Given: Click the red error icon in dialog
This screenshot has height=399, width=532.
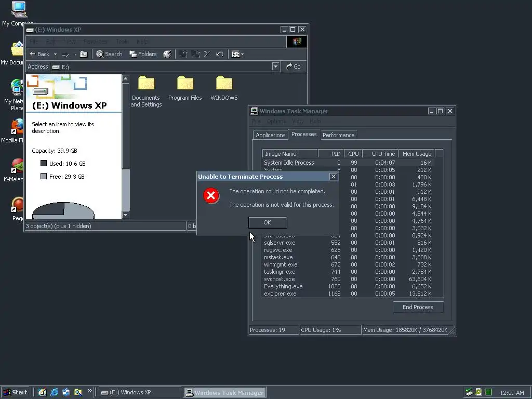Looking at the screenshot, I should pos(211,196).
